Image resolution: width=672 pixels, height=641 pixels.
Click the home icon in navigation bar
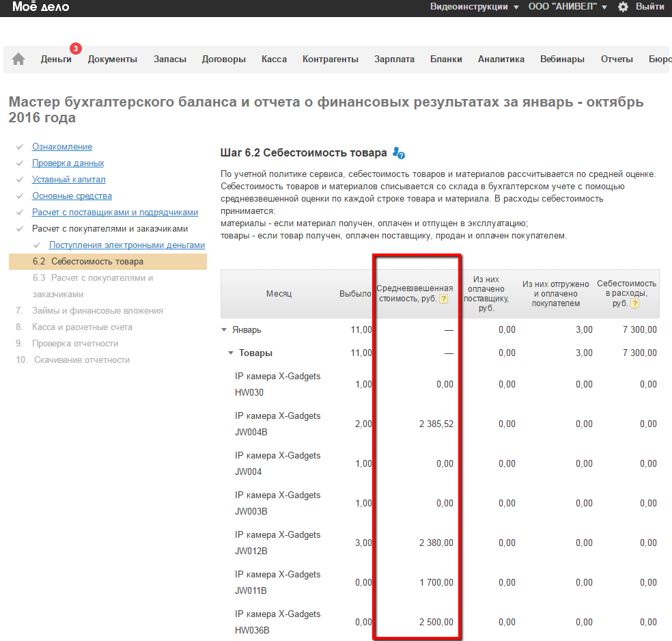[18, 59]
